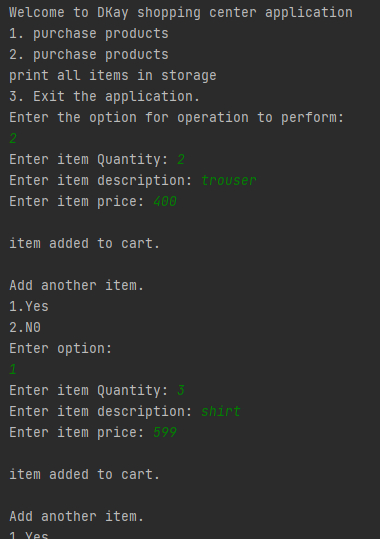Click "print all items in storage" text

113,76
